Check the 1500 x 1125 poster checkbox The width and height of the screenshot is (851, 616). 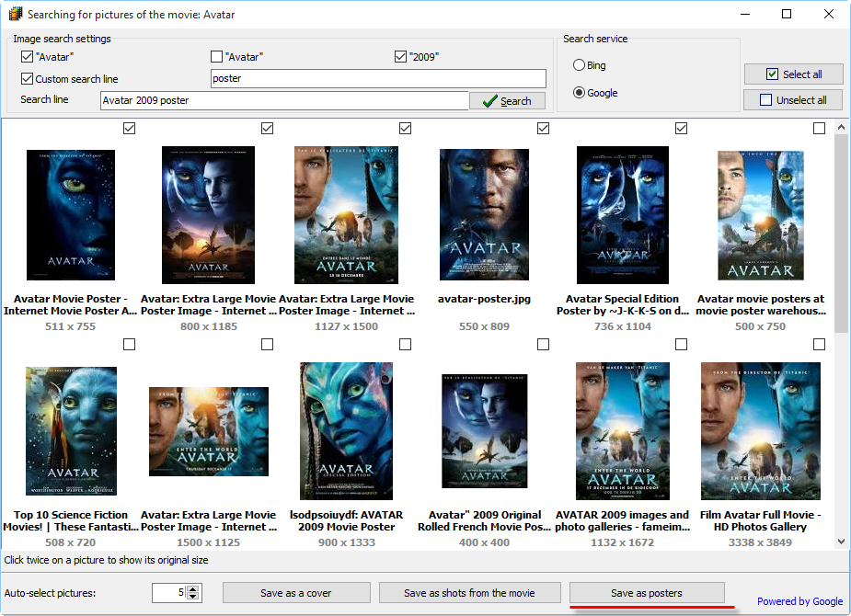(267, 345)
